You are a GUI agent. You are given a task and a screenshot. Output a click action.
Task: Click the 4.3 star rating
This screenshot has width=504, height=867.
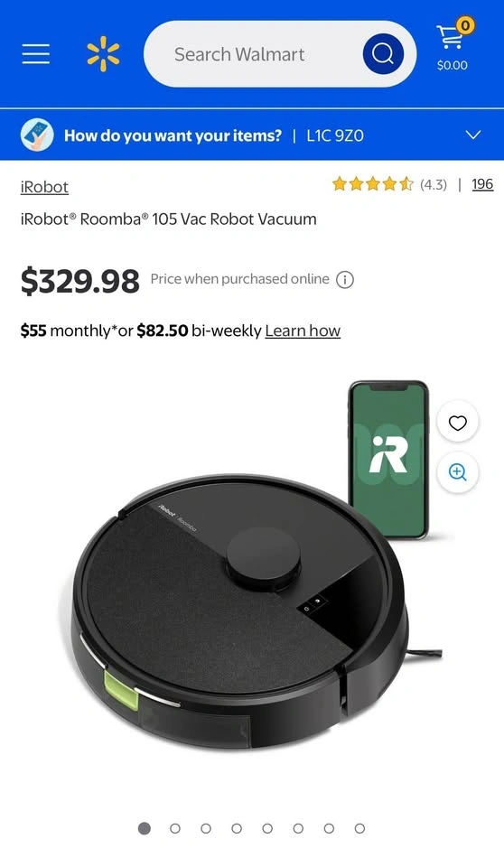click(x=389, y=184)
